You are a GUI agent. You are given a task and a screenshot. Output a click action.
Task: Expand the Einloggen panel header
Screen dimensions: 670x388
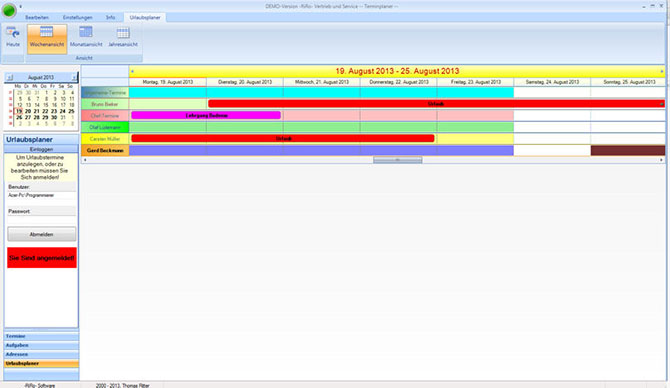coord(41,149)
